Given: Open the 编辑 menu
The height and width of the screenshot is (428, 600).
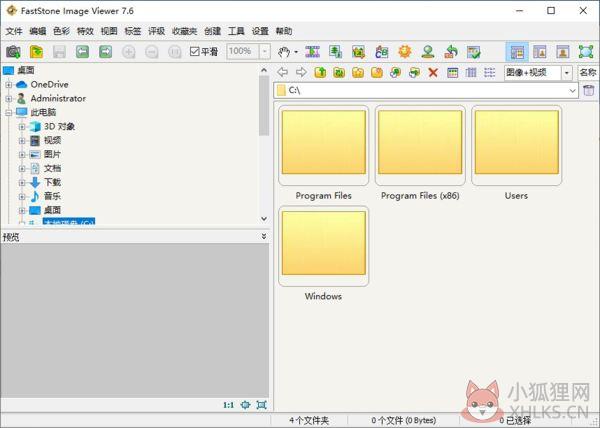Looking at the screenshot, I should tap(38, 31).
